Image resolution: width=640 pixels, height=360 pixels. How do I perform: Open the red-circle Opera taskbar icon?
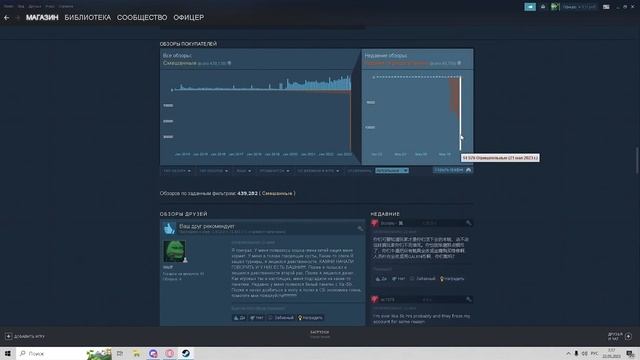click(x=170, y=353)
